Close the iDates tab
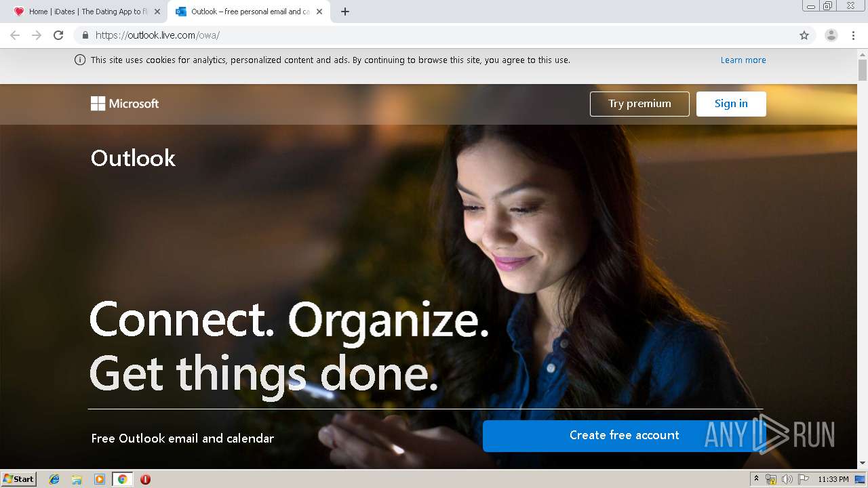 (x=157, y=12)
